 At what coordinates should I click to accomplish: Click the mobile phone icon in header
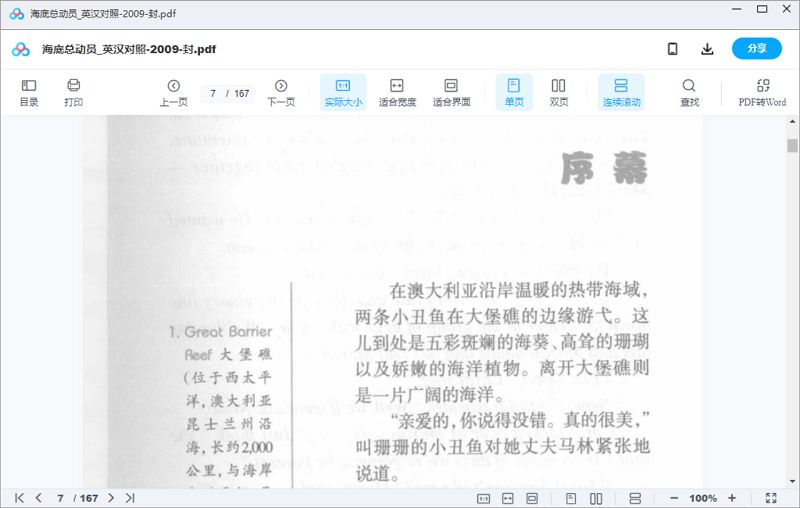[x=673, y=49]
